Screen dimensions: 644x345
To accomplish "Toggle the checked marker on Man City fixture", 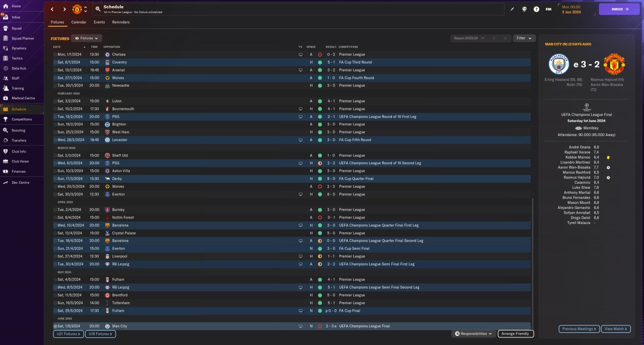I will tap(55, 326).
